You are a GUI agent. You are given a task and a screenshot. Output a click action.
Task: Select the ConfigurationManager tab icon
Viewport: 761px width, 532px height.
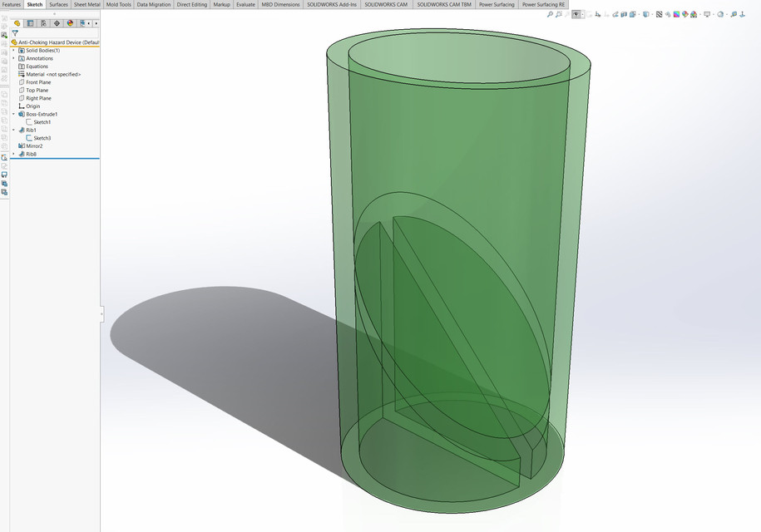click(42, 23)
